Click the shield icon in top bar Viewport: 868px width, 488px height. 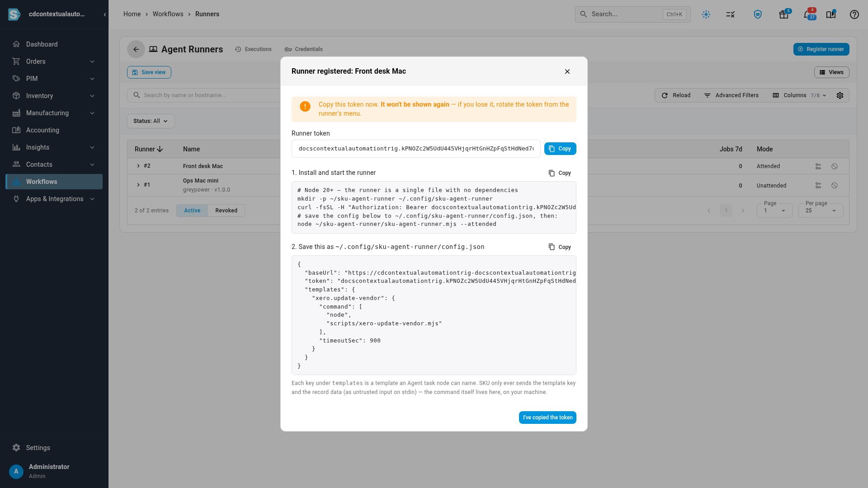(x=758, y=14)
